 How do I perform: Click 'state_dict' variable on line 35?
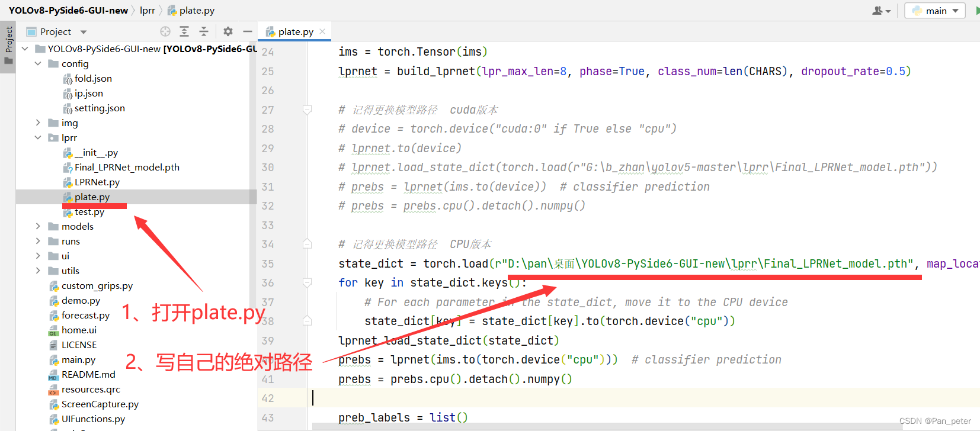click(x=371, y=263)
